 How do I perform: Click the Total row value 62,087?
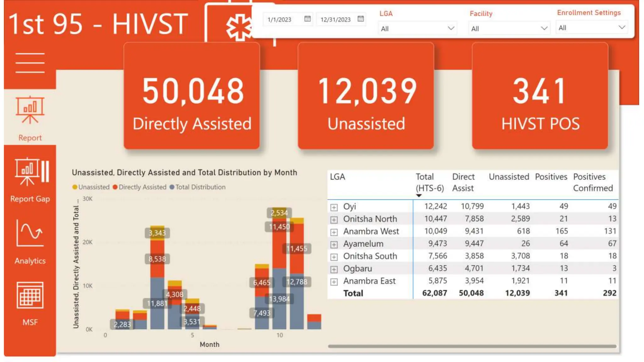[x=434, y=293]
